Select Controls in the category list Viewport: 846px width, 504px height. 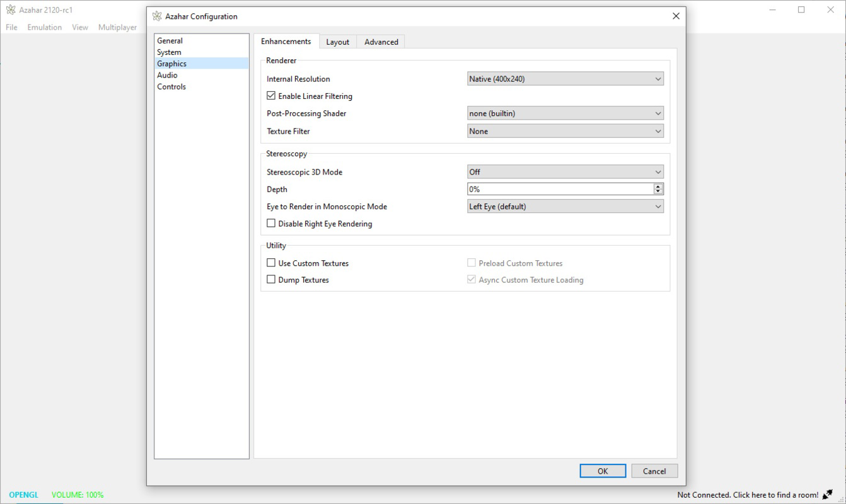(x=201, y=86)
